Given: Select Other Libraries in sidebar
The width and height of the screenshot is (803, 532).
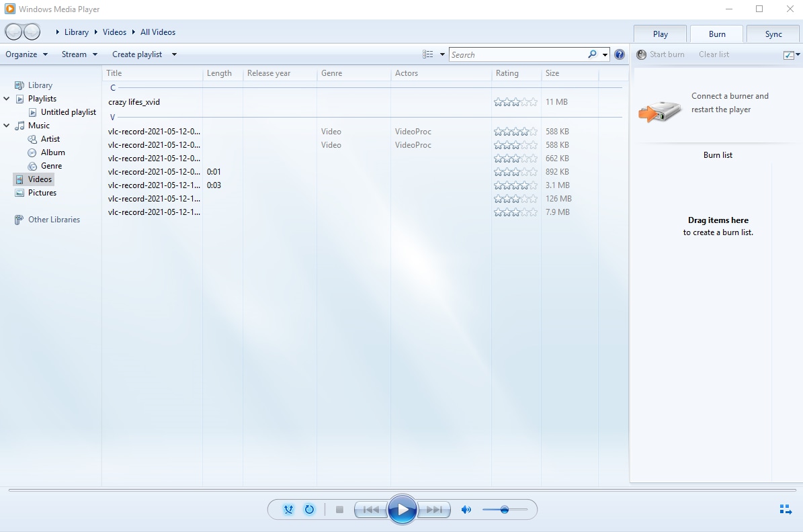Looking at the screenshot, I should (x=54, y=220).
